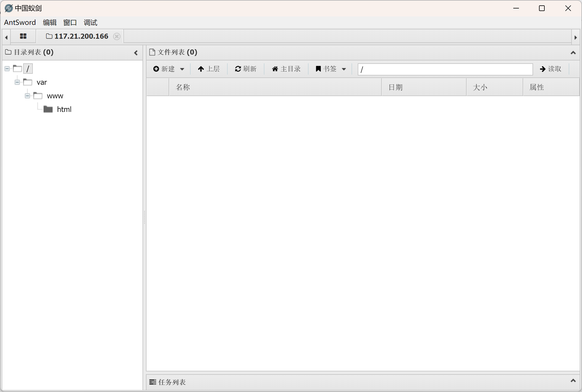Collapse the www tree node
The image size is (582, 392).
[27, 96]
